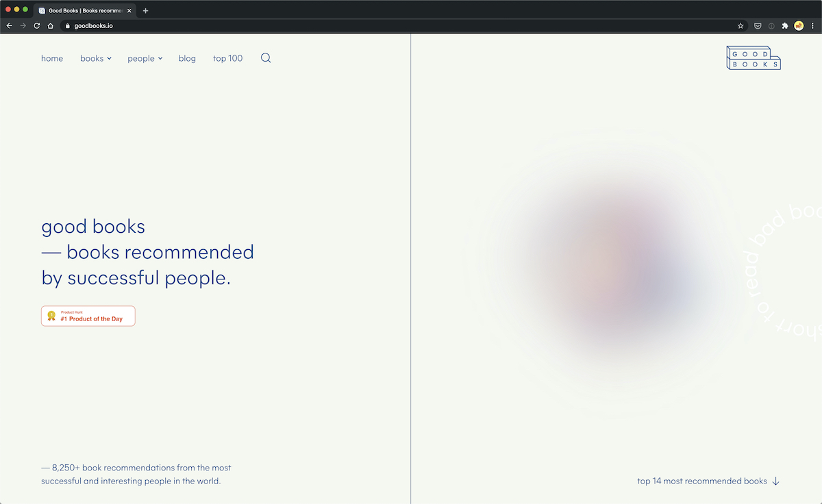
Task: Expand the people dropdown menu
Action: (x=145, y=58)
